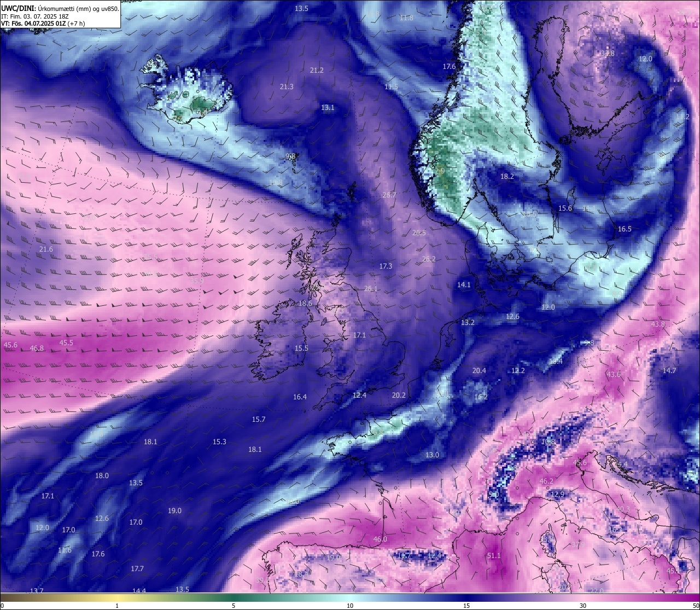Click the 46.0 value north of Spain
The width and height of the screenshot is (700, 610).
380,539
